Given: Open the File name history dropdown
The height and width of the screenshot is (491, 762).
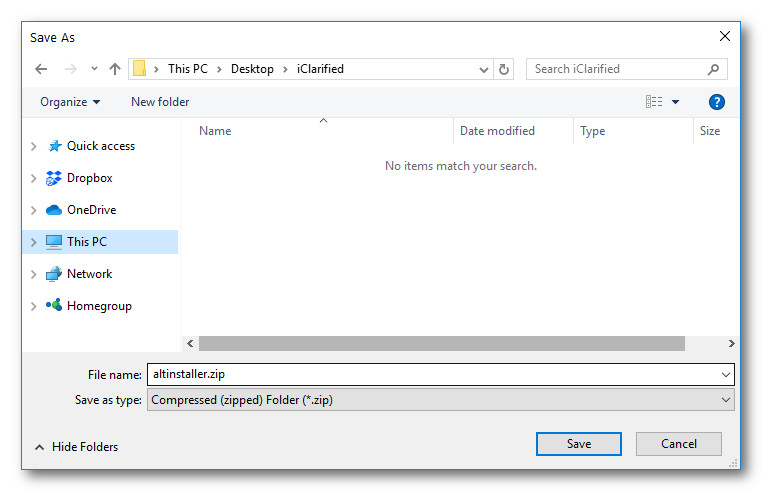Looking at the screenshot, I should 725,374.
